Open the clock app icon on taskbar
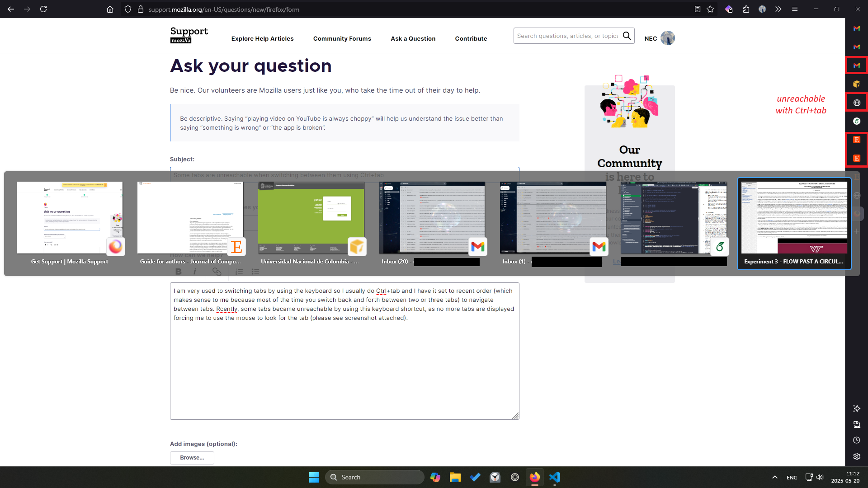868x488 pixels. tap(495, 477)
